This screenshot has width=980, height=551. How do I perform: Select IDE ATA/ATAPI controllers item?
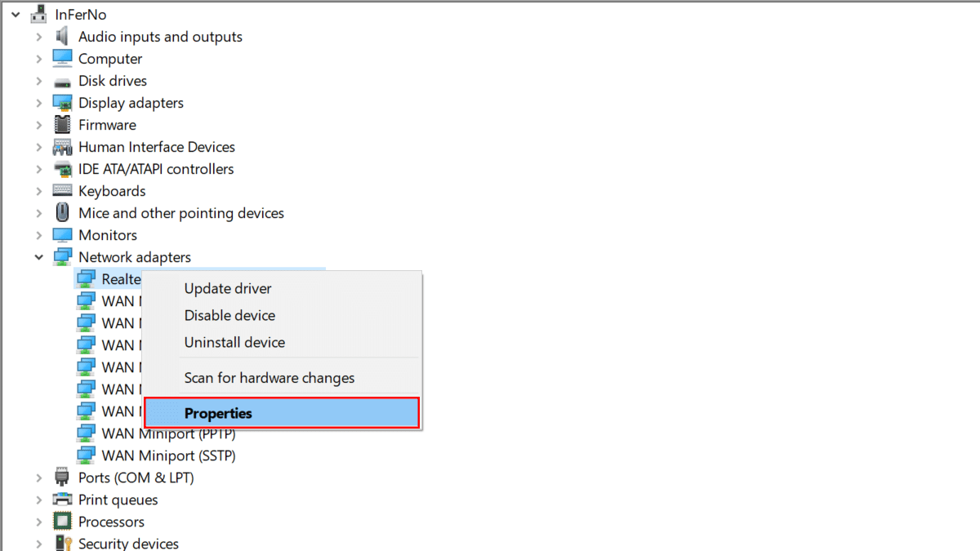156,169
